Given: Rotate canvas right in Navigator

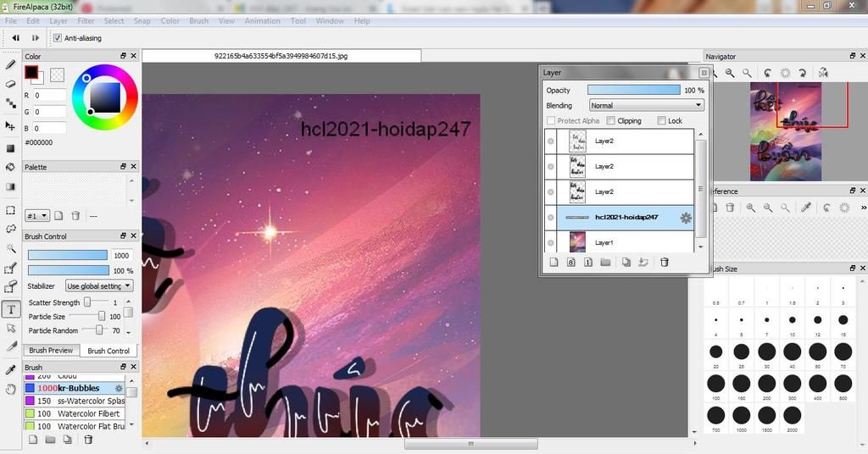Looking at the screenshot, I should point(802,73).
